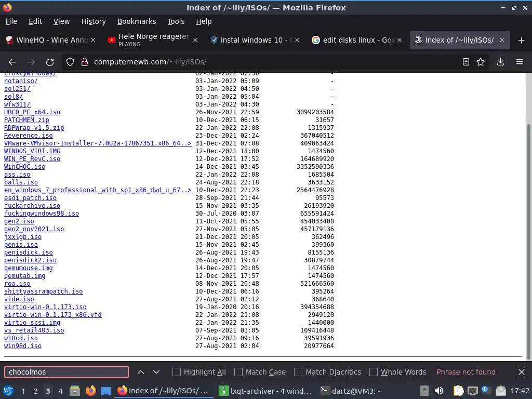Click the find bar search field
The height and width of the screenshot is (399, 532).
[x=66, y=372]
